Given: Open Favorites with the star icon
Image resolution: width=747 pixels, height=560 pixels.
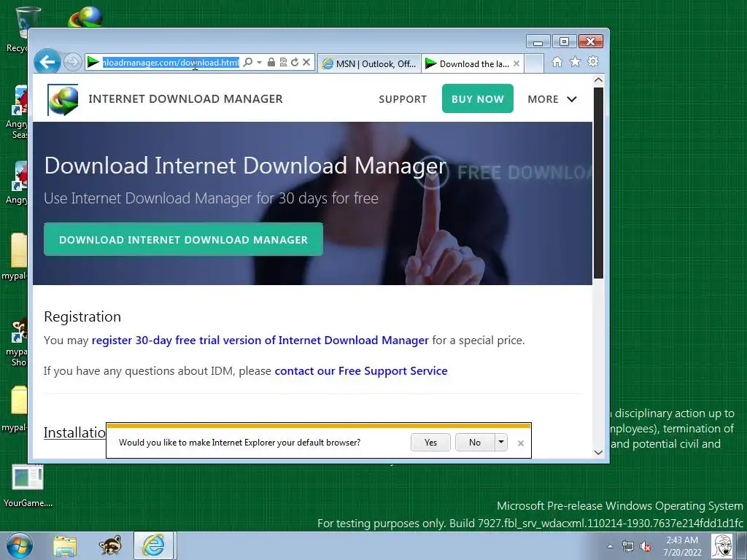Looking at the screenshot, I should pyautogui.click(x=575, y=62).
